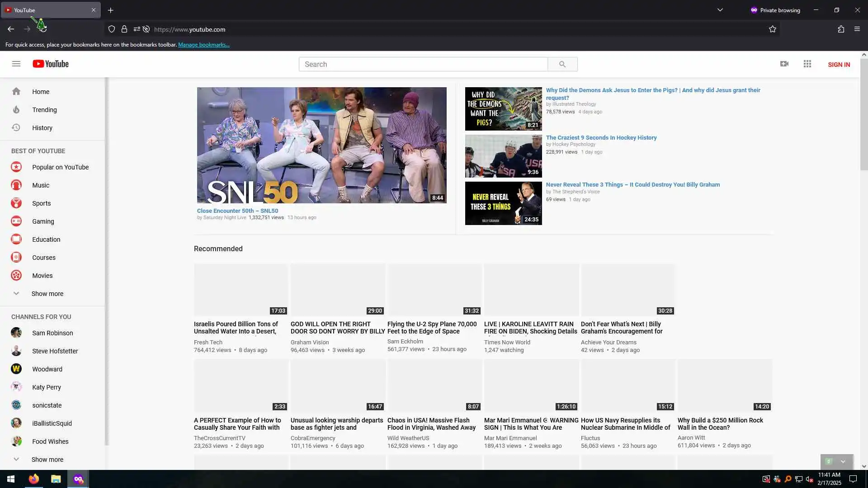Select Gaming in the sidebar
The width and height of the screenshot is (868, 488).
coord(43,221)
